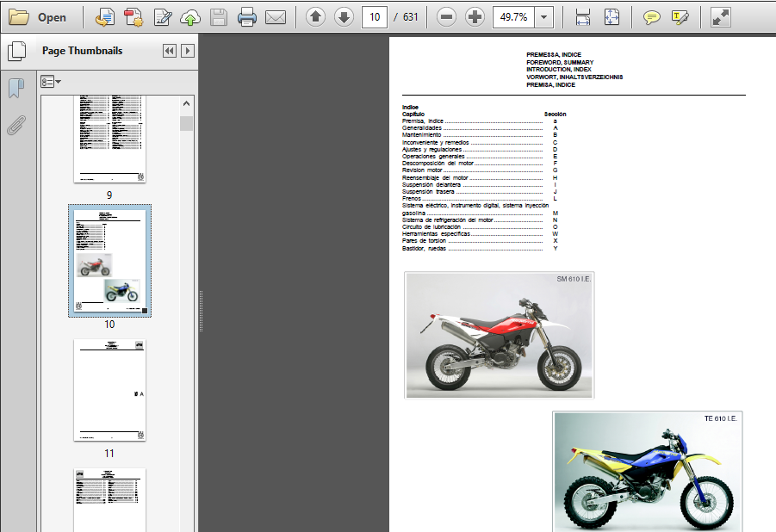Click the fit one full page icon

pos(611,17)
